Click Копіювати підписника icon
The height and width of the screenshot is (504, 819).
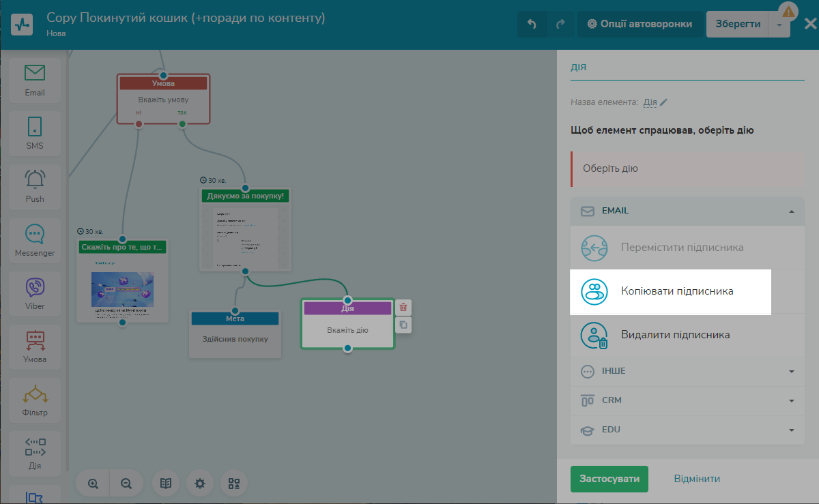[594, 291]
